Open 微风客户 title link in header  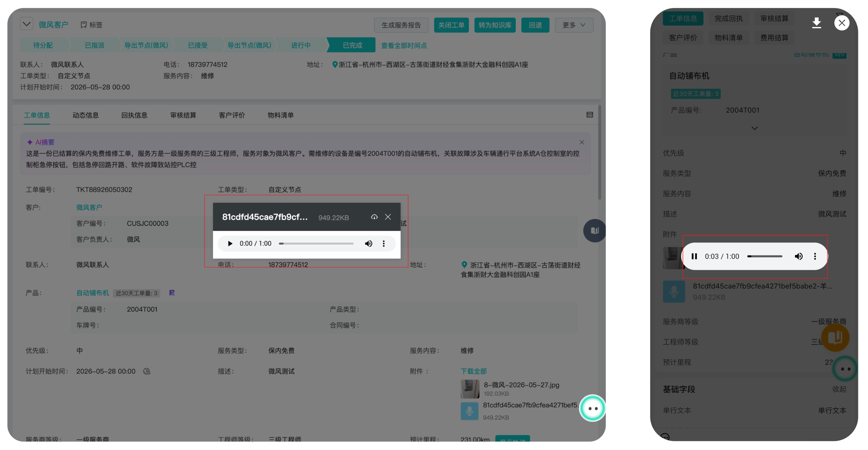pyautogui.click(x=53, y=25)
